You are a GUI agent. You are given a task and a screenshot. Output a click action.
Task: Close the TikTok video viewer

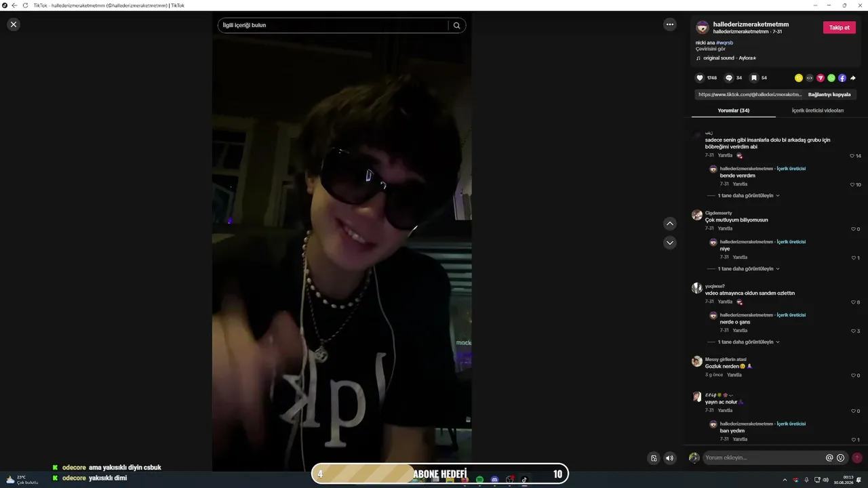click(14, 24)
